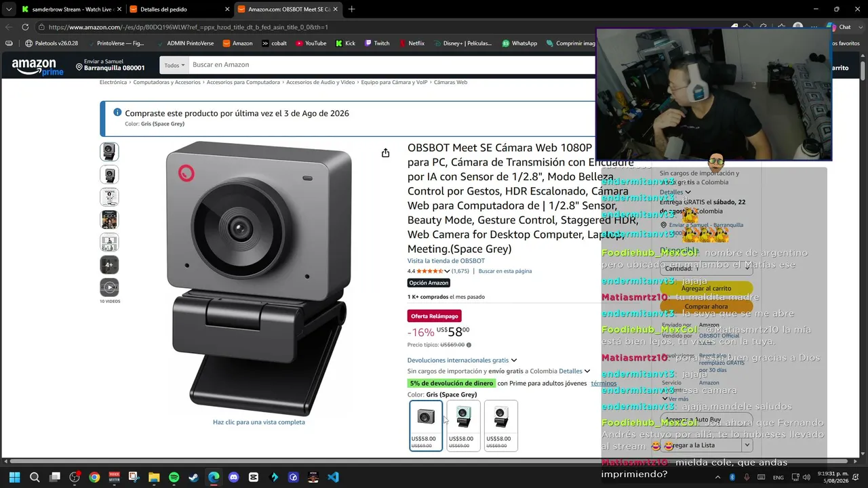This screenshot has height=488, width=868.
Task: Open 'Accesorios de Audio y Video' breadcrumb
Action: (x=321, y=83)
